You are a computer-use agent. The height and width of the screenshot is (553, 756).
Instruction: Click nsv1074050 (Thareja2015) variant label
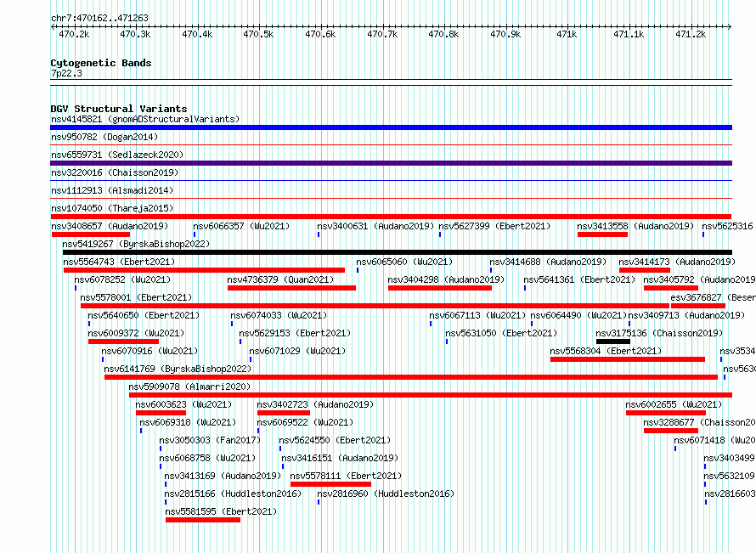[x=112, y=208]
